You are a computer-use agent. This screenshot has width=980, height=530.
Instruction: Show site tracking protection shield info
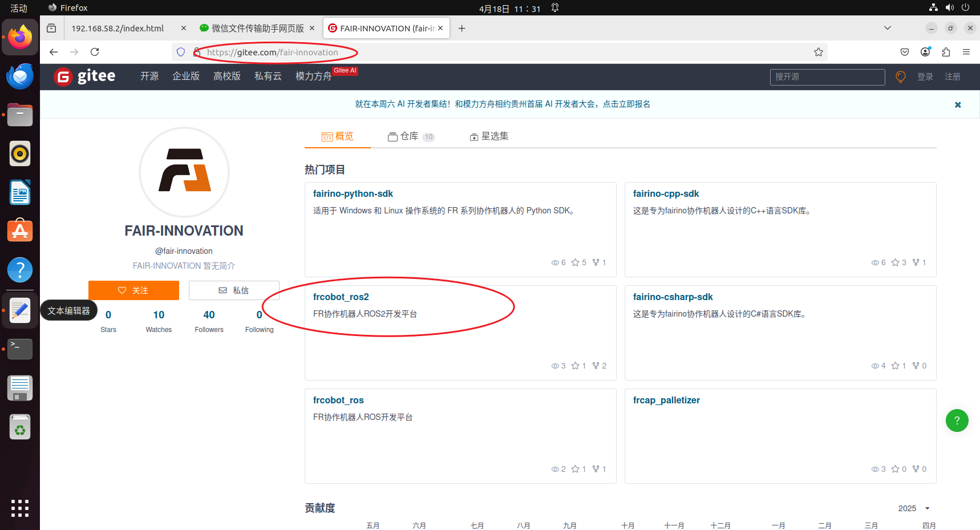click(x=181, y=52)
